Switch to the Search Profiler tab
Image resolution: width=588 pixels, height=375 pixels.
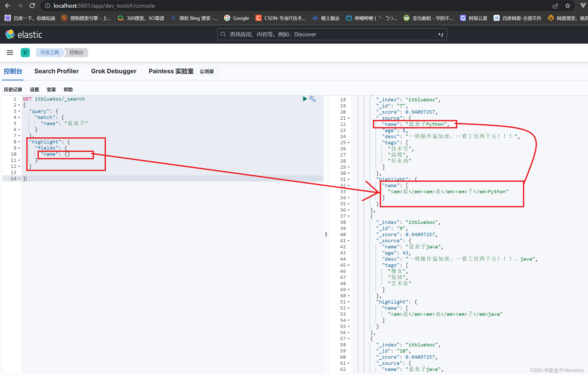coord(56,71)
